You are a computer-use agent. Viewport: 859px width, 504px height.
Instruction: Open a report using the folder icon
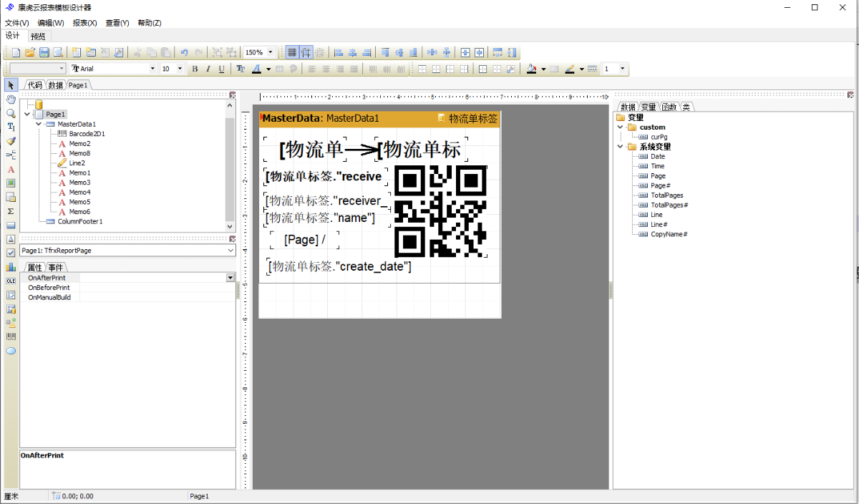pos(30,52)
